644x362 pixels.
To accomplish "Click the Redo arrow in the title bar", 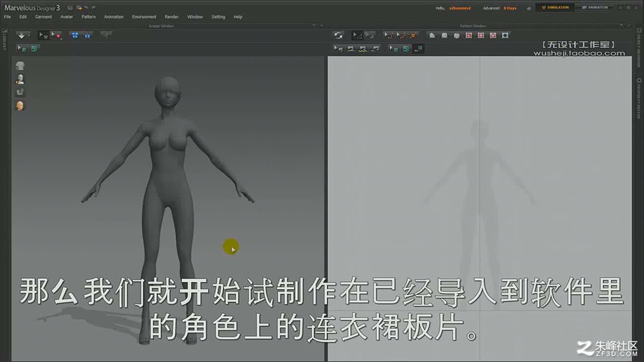I will pyautogui.click(x=94, y=8).
